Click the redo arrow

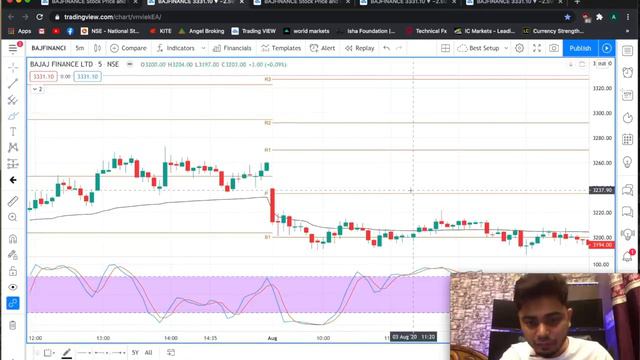click(399, 48)
